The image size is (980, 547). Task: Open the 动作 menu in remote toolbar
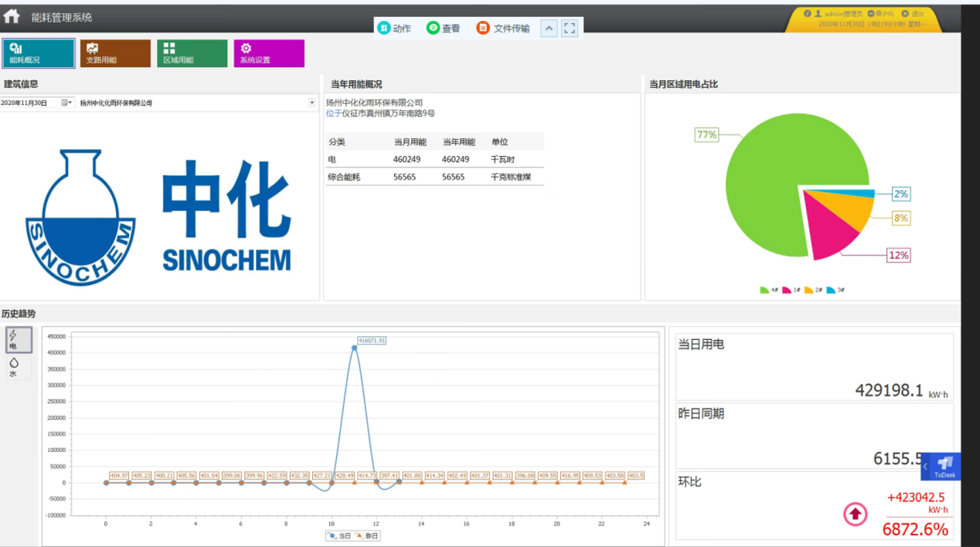pyautogui.click(x=394, y=28)
